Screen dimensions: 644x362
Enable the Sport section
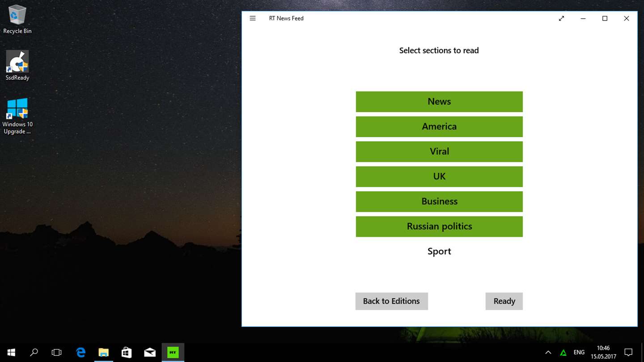[x=439, y=251]
